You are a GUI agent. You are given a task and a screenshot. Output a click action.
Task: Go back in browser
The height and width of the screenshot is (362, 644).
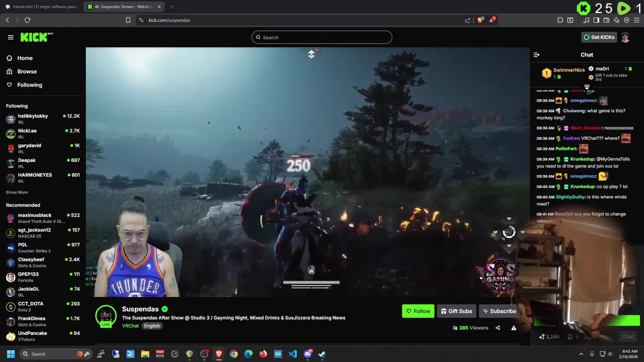8,20
